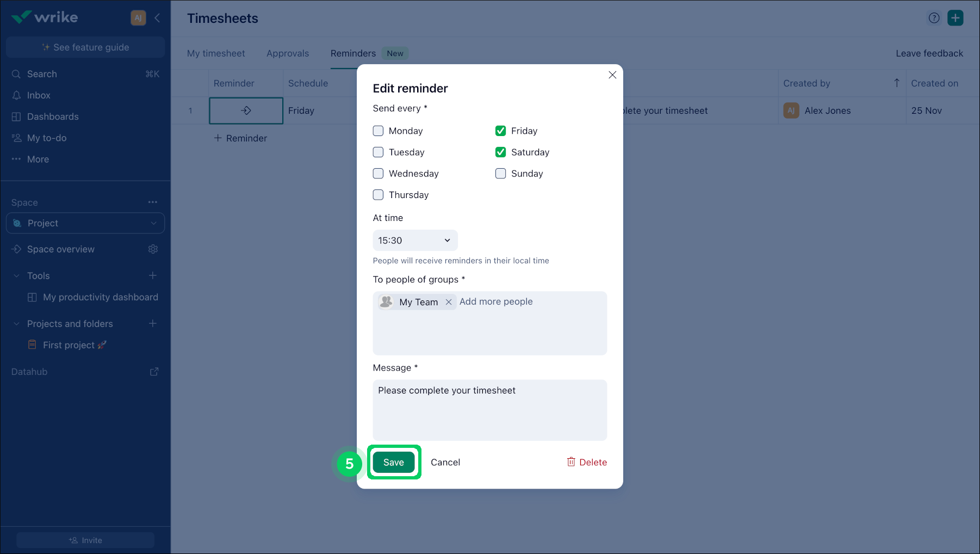The width and height of the screenshot is (980, 554).
Task: Check the Monday checkbox
Action: point(378,131)
